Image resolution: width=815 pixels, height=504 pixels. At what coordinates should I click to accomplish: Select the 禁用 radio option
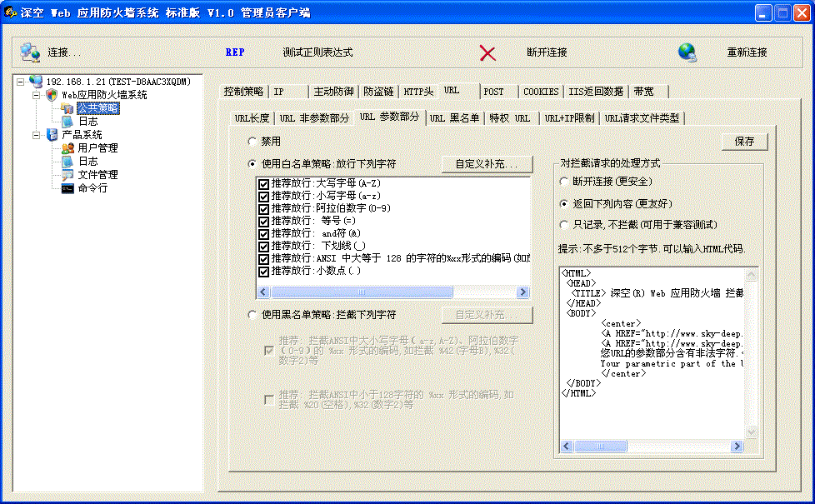pyautogui.click(x=252, y=141)
